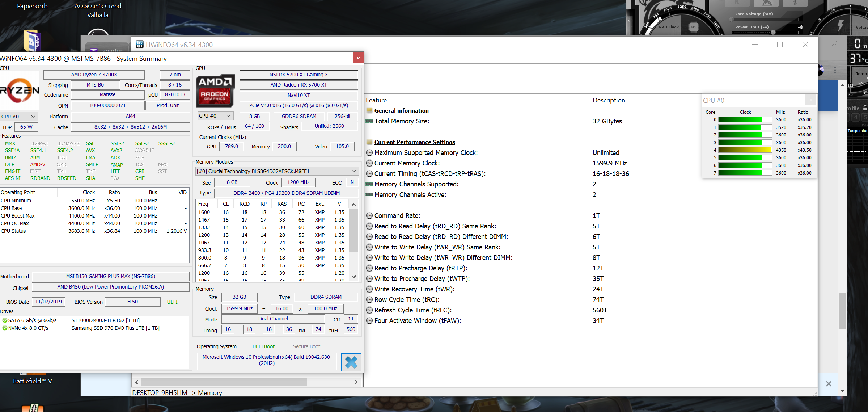Click the AMD Radeon Graphics logo
The image size is (868, 412).
(x=215, y=91)
